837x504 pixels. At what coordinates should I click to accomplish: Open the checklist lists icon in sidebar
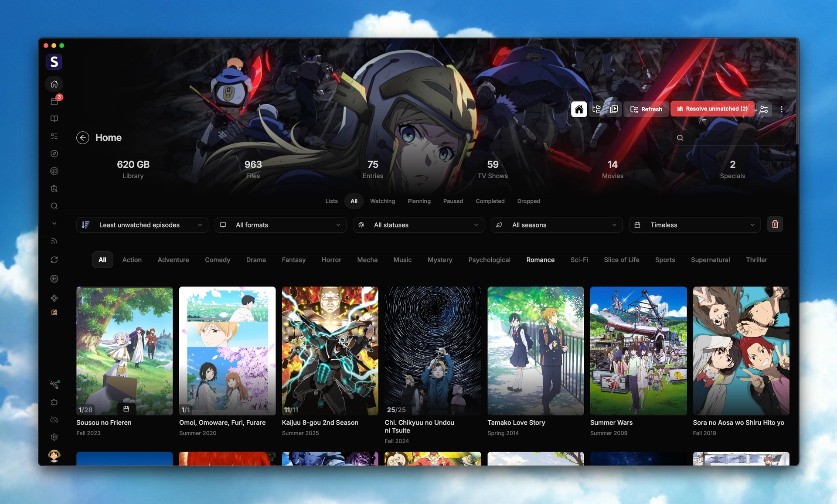click(x=54, y=136)
